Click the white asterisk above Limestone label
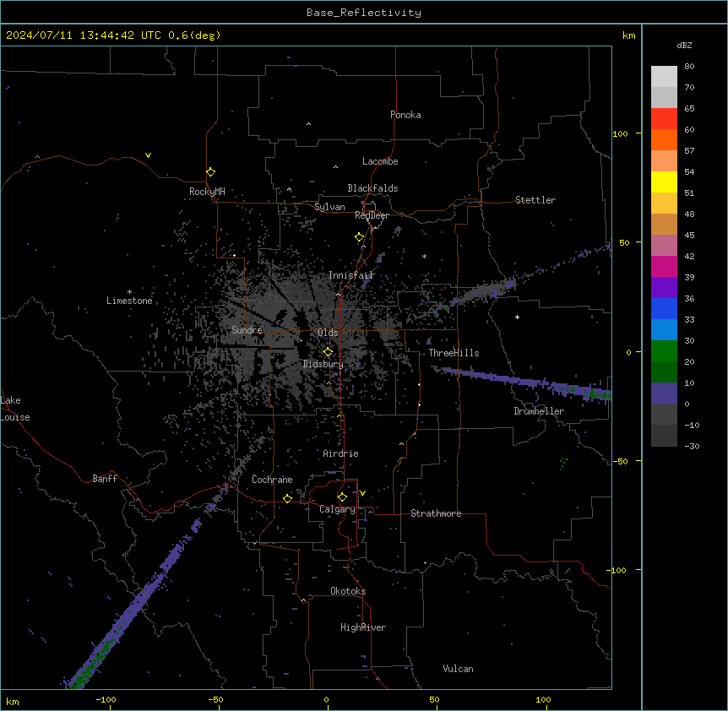 129,292
